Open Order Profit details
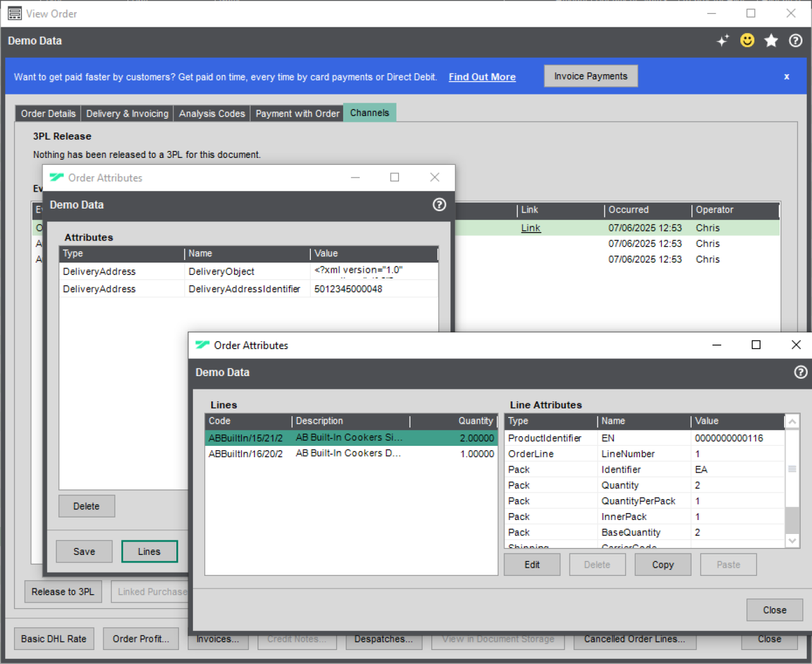Viewport: 812px width, 664px height. pos(141,639)
